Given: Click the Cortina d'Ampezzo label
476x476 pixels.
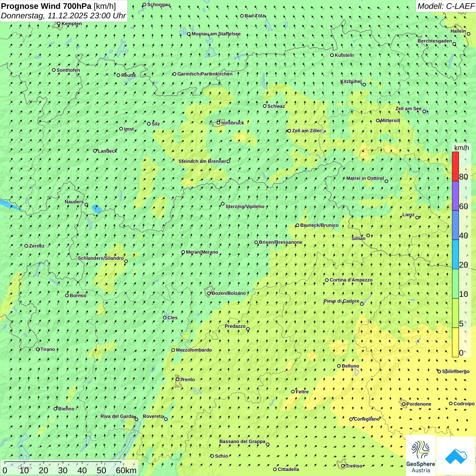Looking at the screenshot, I should coord(351,280).
